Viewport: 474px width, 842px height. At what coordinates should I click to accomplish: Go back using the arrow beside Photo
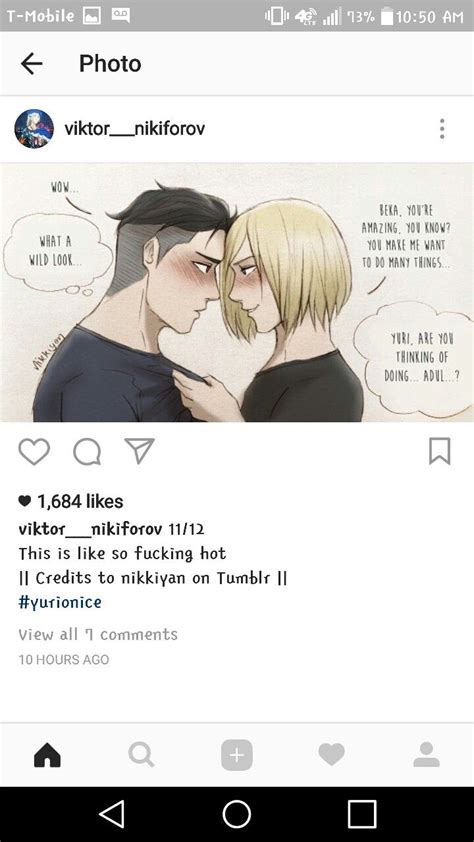click(32, 64)
